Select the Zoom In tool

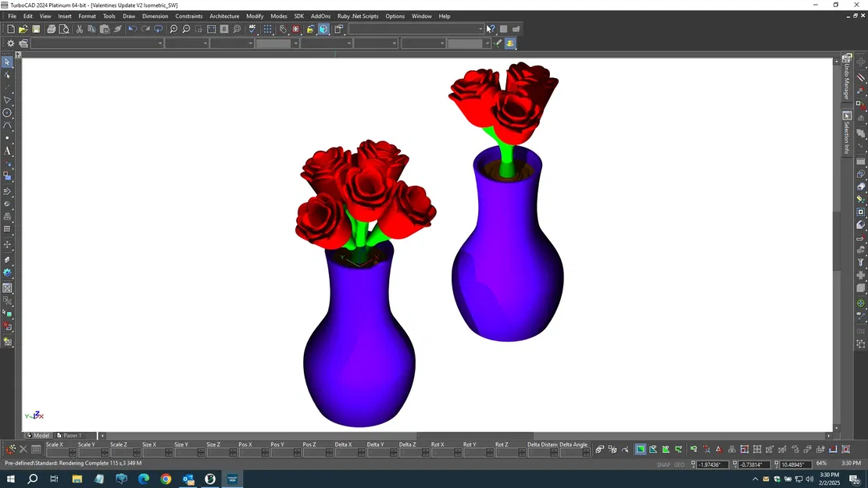click(173, 29)
